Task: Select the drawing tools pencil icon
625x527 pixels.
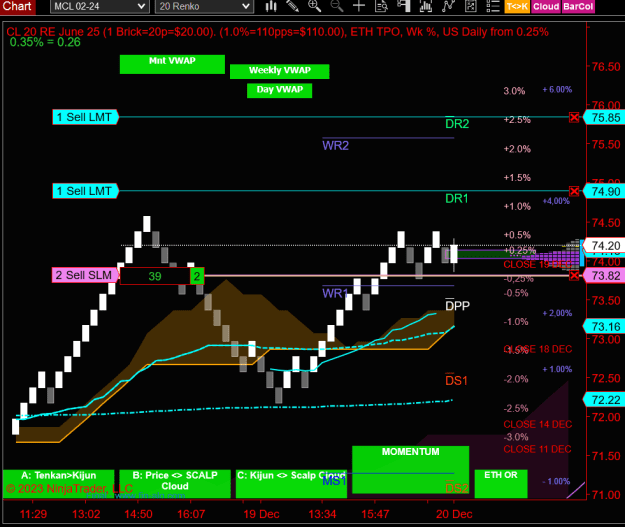Action: tap(293, 6)
